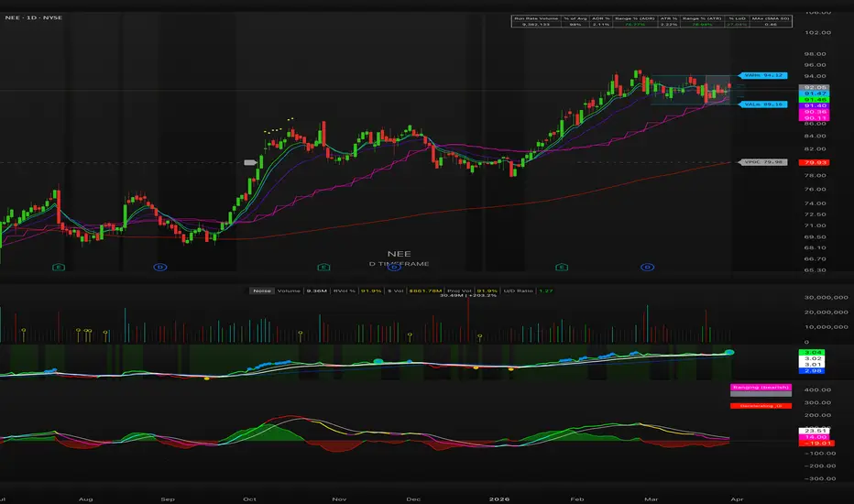Open the late-August dividend D marker
854x504 pixels.
coord(159,267)
